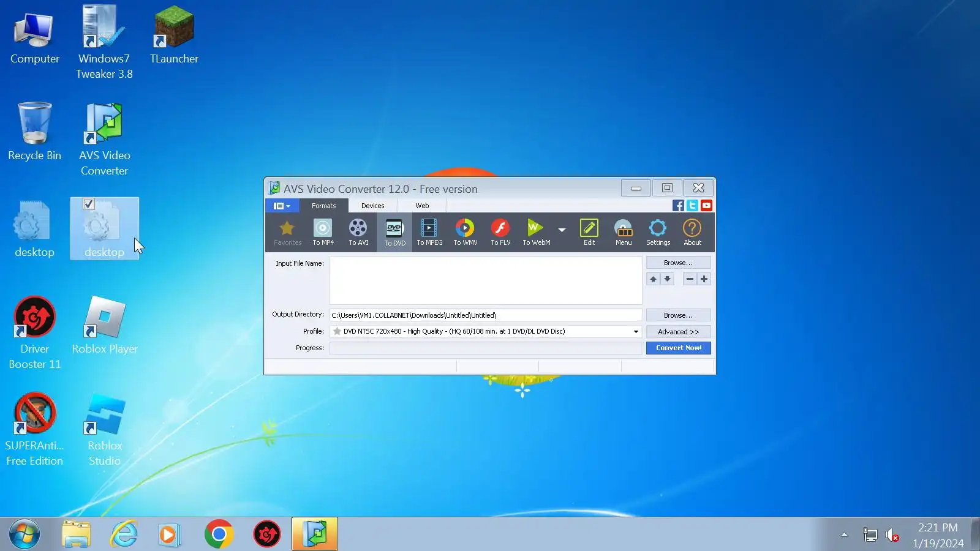Select the Driver Booster 11 shortcut

point(34,333)
